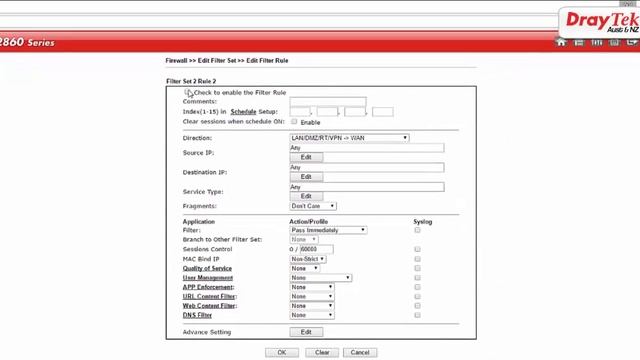
Task: Tick the Syslog checkbox for User Management
Action: click(x=417, y=278)
